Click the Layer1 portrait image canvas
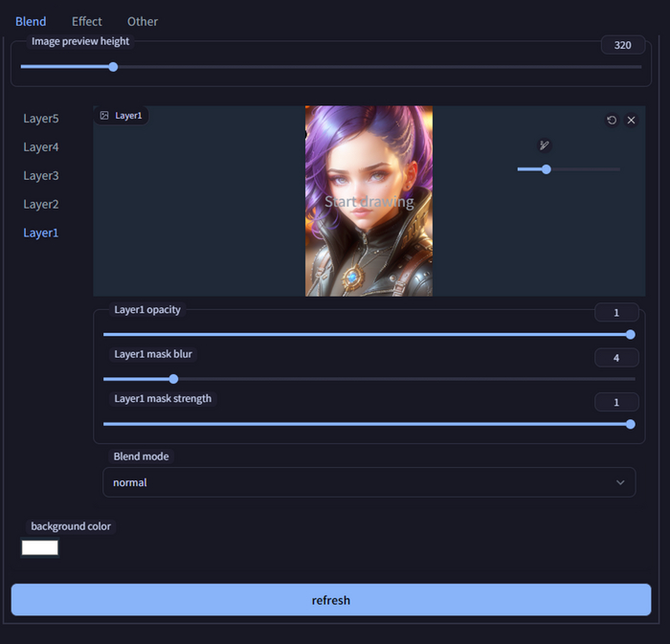This screenshot has height=644, width=670. coord(368,201)
